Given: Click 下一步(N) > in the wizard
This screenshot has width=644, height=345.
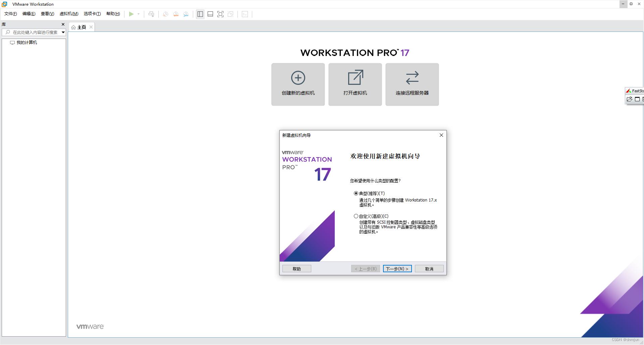Looking at the screenshot, I should click(397, 269).
